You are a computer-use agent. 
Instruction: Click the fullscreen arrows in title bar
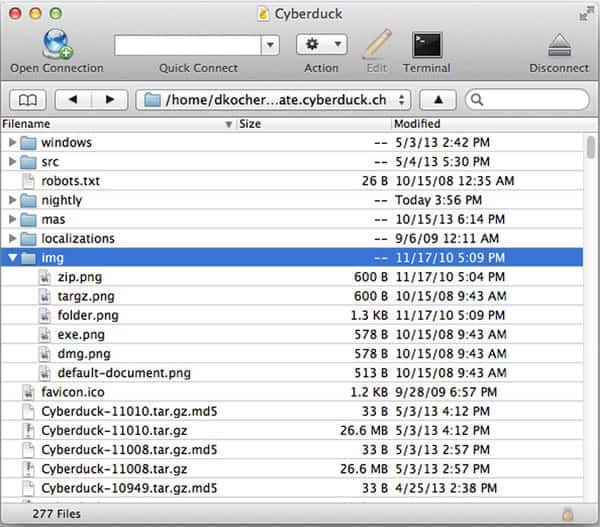(x=586, y=14)
